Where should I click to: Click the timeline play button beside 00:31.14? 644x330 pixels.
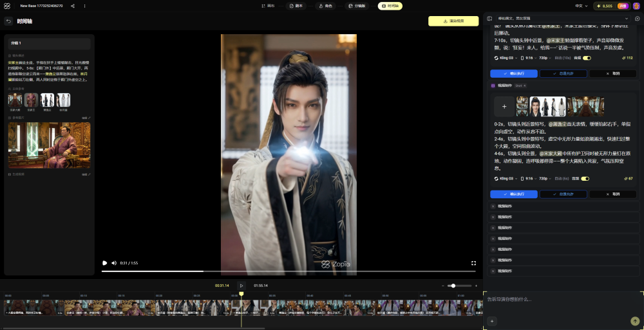241,285
